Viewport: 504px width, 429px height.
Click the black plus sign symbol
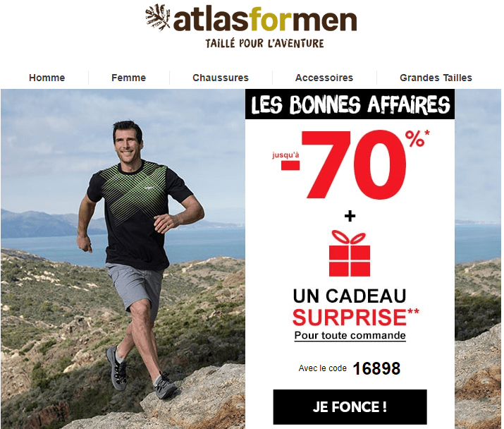pyautogui.click(x=350, y=216)
